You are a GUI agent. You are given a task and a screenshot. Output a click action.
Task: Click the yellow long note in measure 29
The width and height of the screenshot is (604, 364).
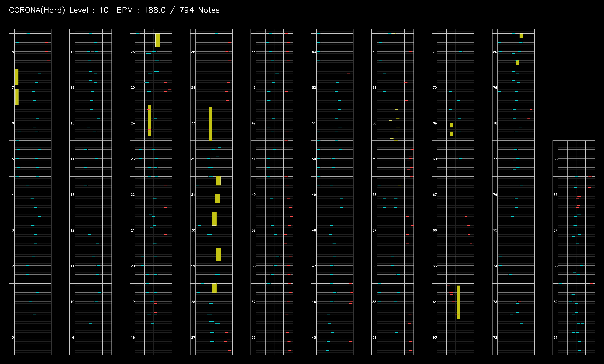(218, 254)
